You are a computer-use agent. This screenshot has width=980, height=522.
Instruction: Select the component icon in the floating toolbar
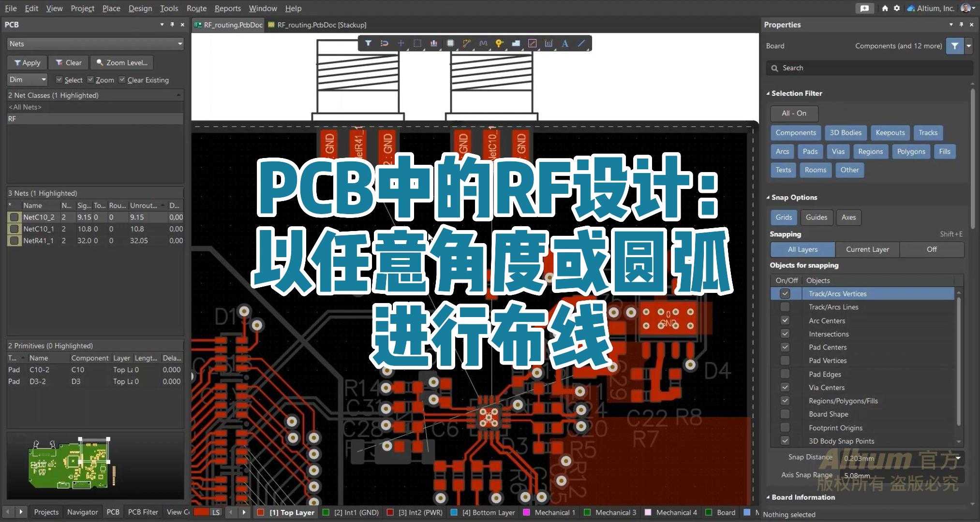[451, 43]
